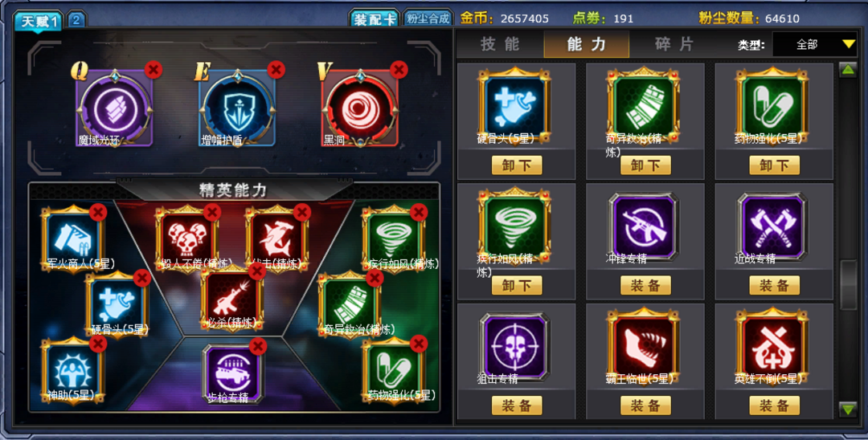This screenshot has height=440, width=868.
Task: Click the 增幅护盾 E skill icon
Action: [x=237, y=108]
